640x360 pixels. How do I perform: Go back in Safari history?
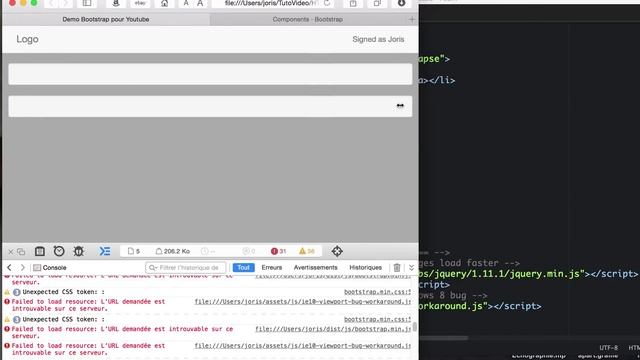pyautogui.click(x=51, y=3)
